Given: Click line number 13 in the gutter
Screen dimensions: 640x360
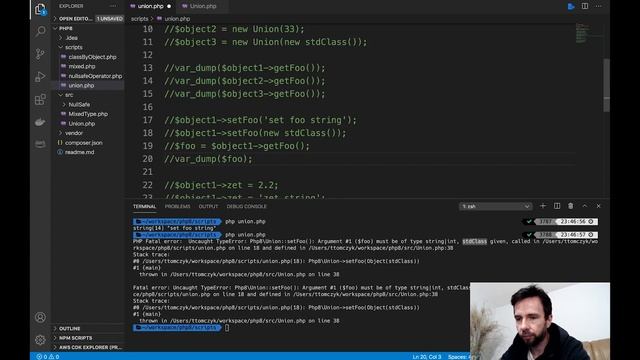Looking at the screenshot, I should 147,68.
